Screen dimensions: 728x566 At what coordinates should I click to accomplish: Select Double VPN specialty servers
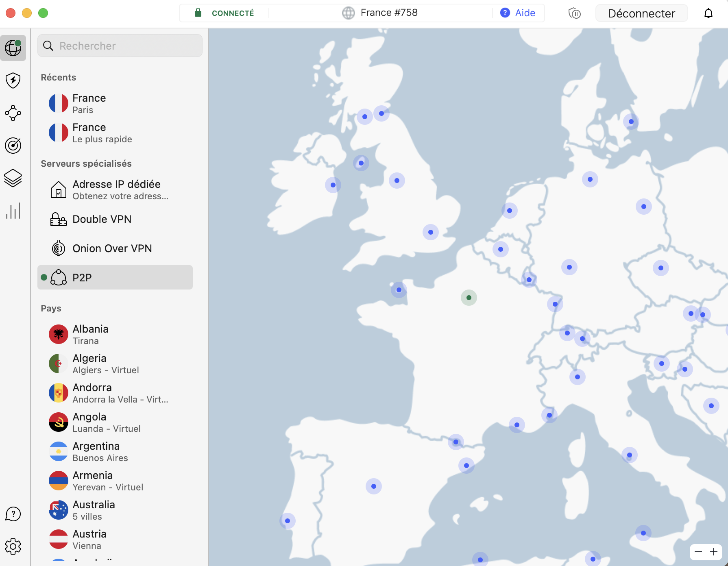pos(102,219)
